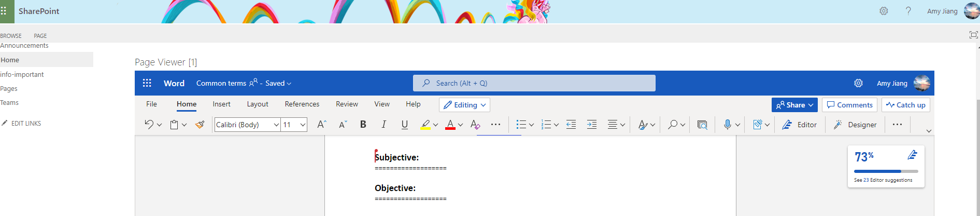
Task: Click See 23 Editor suggestions
Action: (883, 180)
